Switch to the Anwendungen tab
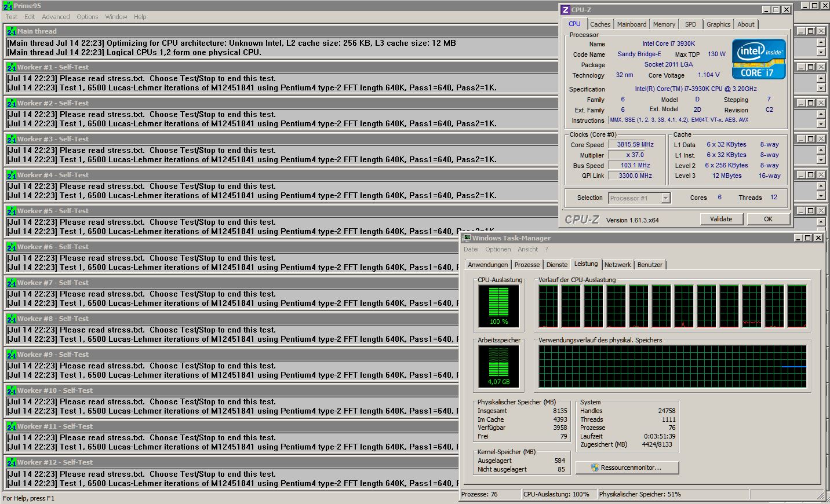 tap(488, 265)
